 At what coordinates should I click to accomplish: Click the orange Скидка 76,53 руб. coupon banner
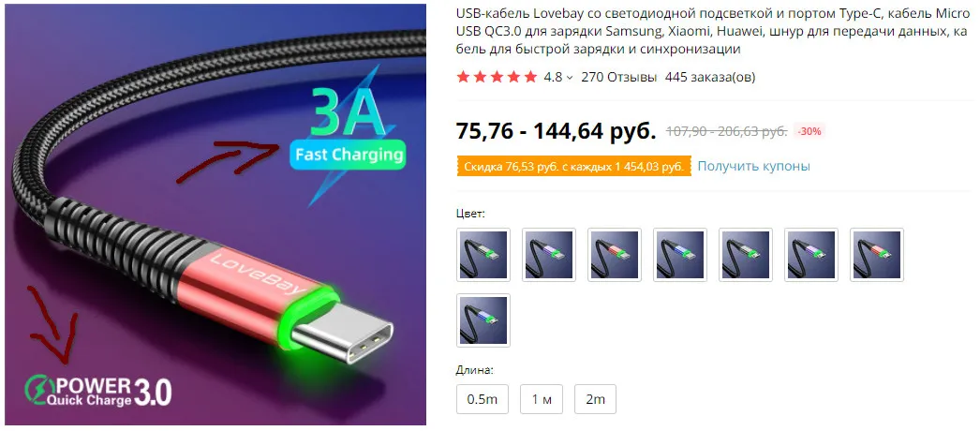(x=573, y=167)
